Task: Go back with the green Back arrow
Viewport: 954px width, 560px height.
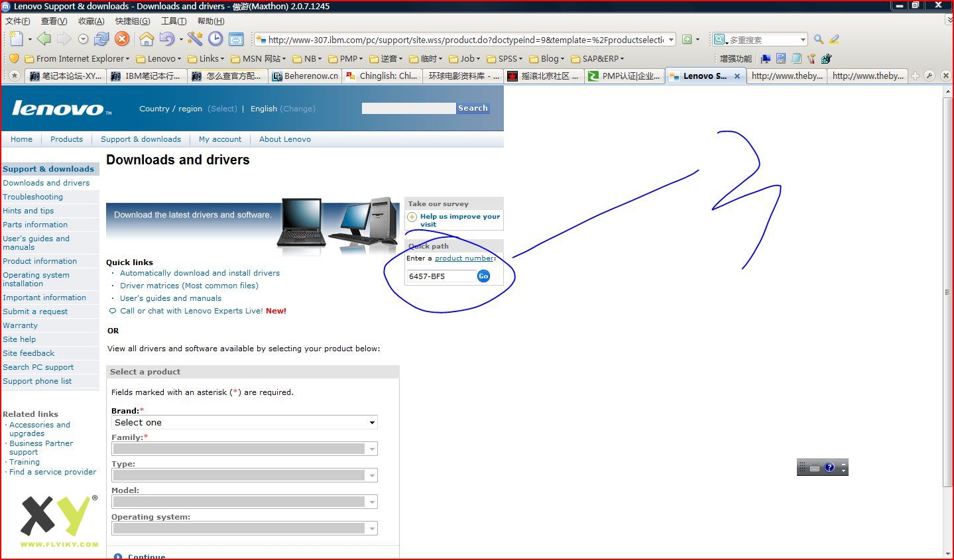Action: (44, 39)
